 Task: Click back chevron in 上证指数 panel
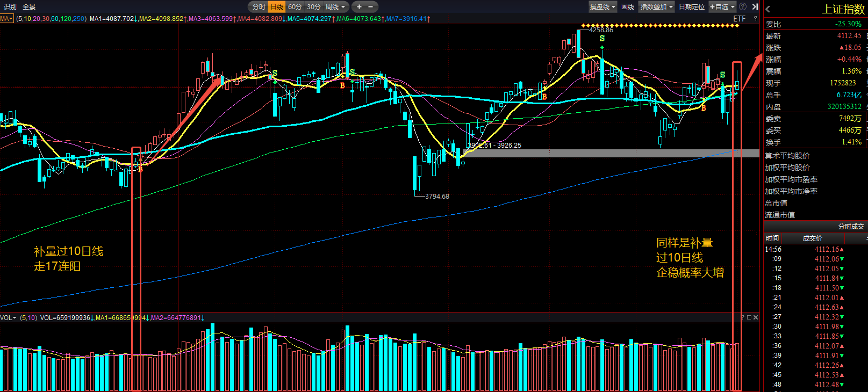pos(768,9)
